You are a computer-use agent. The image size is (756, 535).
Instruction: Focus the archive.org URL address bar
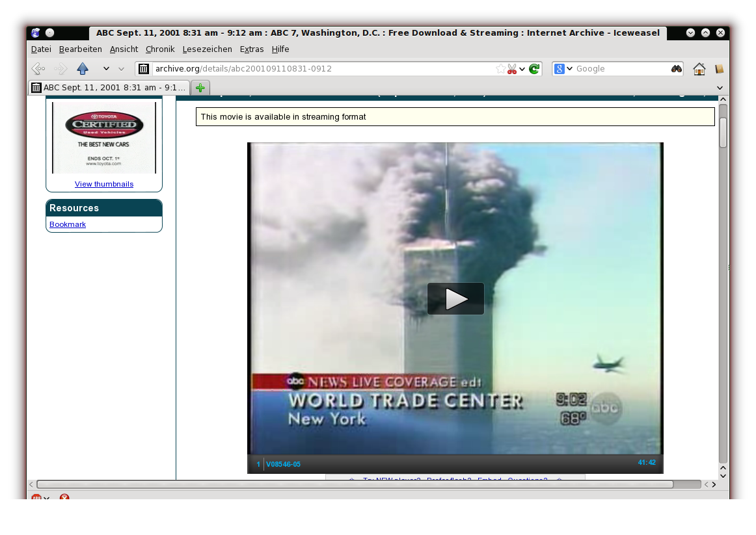323,69
